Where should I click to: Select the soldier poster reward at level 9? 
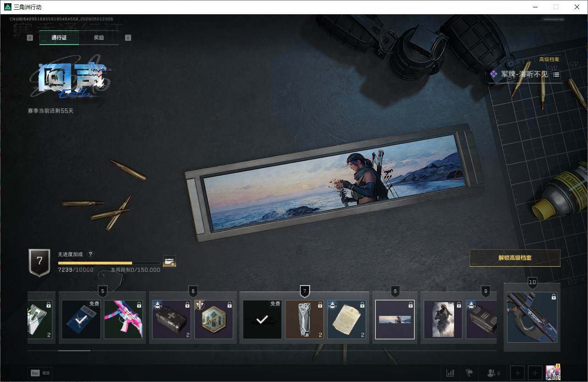443,320
